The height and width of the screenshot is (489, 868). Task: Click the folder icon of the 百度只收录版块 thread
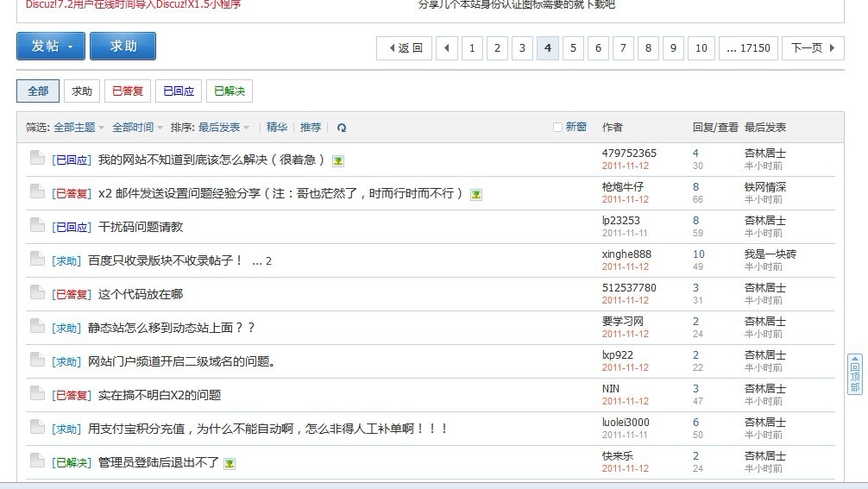pyautogui.click(x=37, y=259)
